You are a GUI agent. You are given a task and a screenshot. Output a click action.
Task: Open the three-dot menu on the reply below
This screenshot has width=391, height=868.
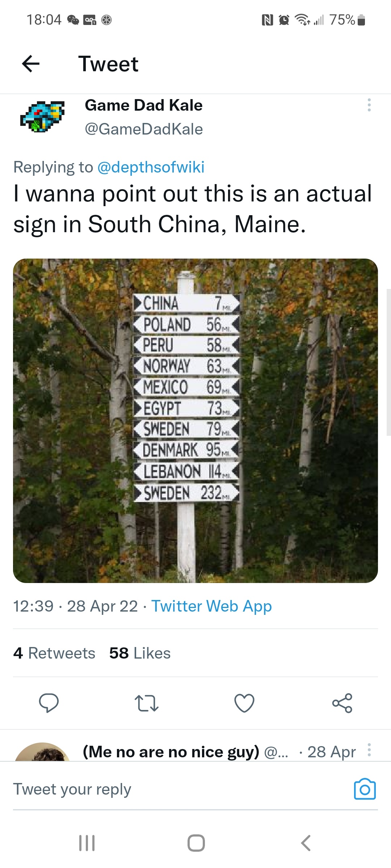369,750
